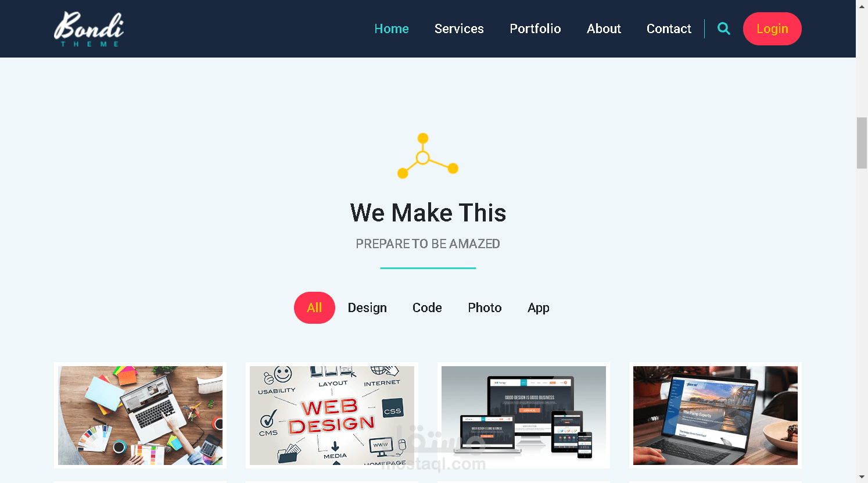Viewport: 868px width, 483px height.
Task: Open the Contact nav link
Action: (669, 28)
